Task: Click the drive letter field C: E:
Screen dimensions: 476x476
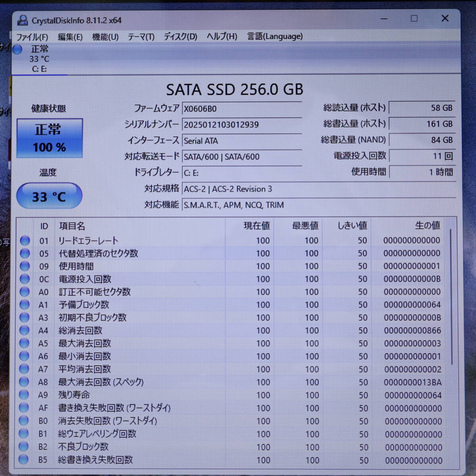Action: (x=242, y=173)
